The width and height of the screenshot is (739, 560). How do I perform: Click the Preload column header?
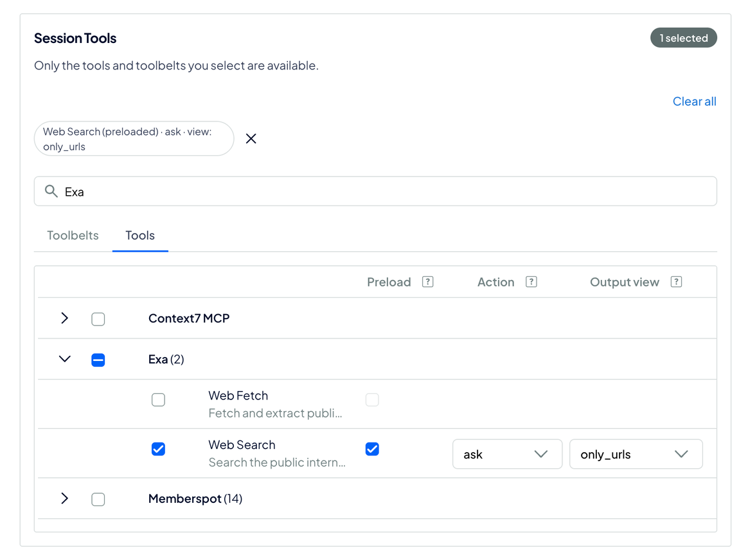[x=389, y=282]
